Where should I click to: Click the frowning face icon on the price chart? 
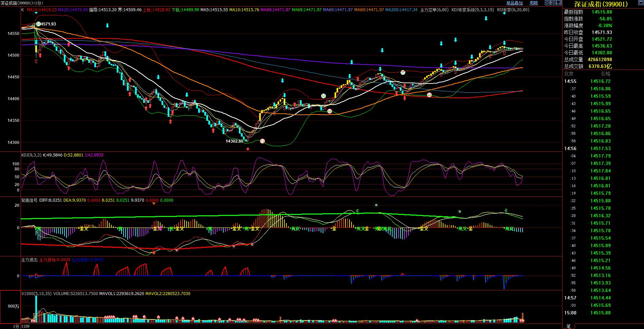(x=402, y=72)
